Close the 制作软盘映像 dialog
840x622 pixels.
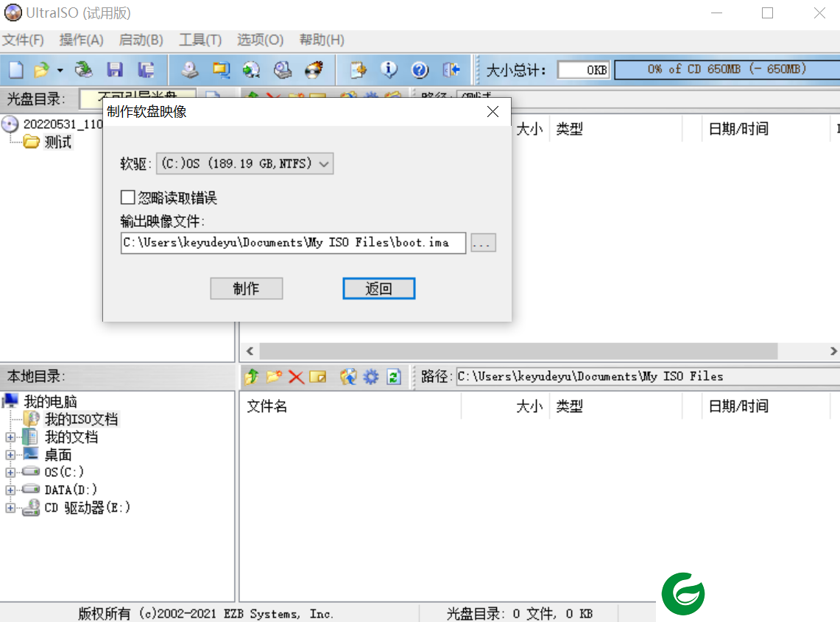pyautogui.click(x=493, y=111)
